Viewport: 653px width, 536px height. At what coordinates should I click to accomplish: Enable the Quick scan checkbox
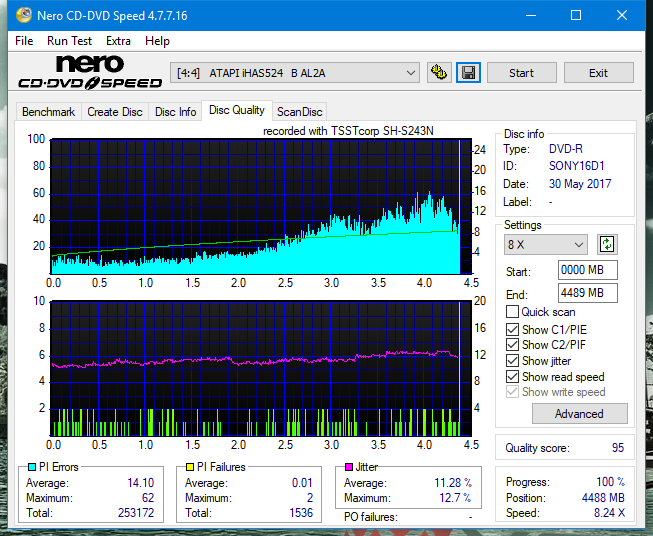512,312
